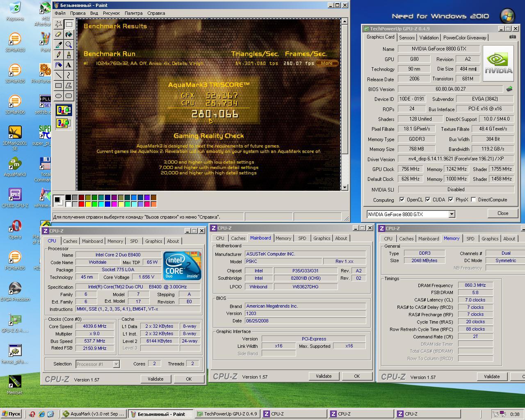Select the Polygon shape tool

coord(68,86)
